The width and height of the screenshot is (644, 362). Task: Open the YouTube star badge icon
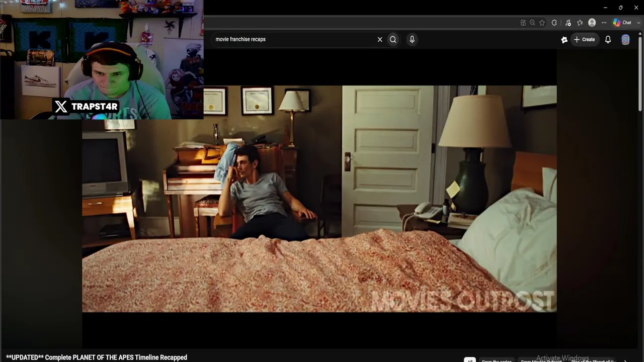coord(565,40)
